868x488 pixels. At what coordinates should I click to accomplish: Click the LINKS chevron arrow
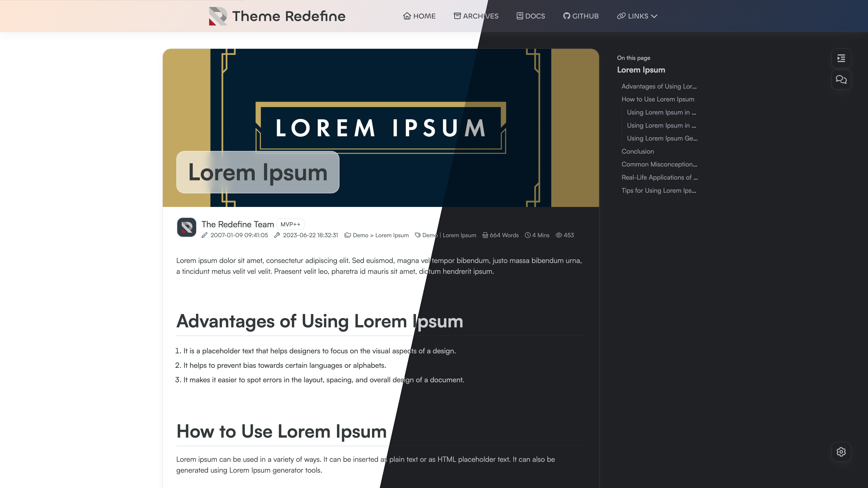[654, 16]
